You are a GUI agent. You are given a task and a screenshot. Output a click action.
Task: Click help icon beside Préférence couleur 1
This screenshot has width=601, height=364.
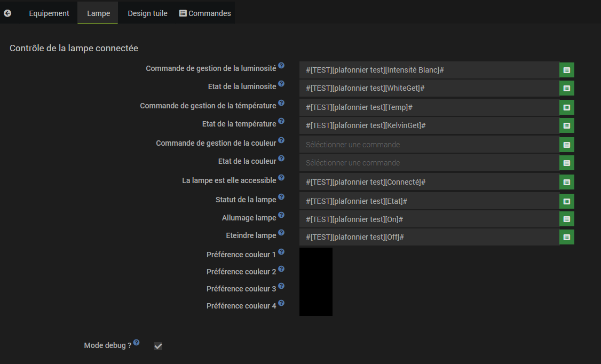pos(281,252)
